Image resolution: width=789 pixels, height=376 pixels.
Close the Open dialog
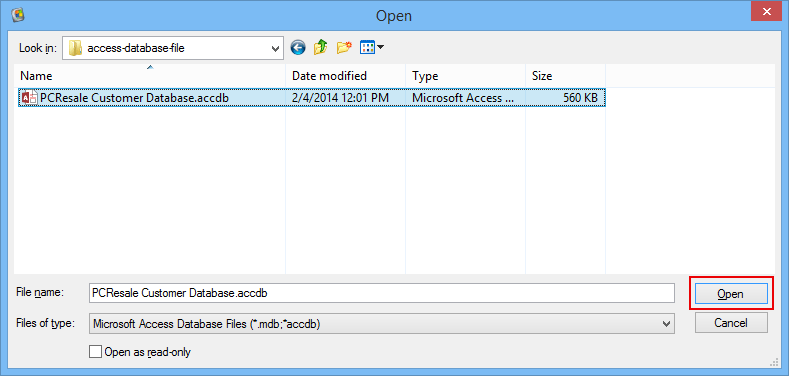point(766,11)
